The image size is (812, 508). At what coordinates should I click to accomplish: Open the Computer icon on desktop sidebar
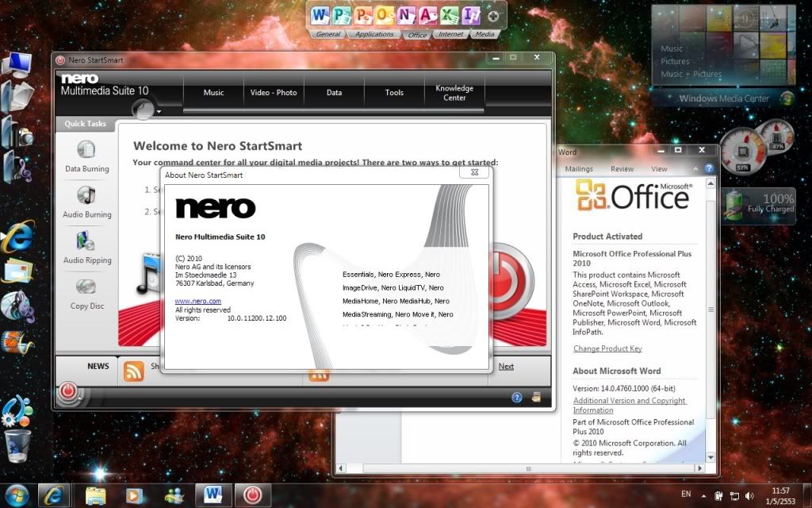point(17,65)
